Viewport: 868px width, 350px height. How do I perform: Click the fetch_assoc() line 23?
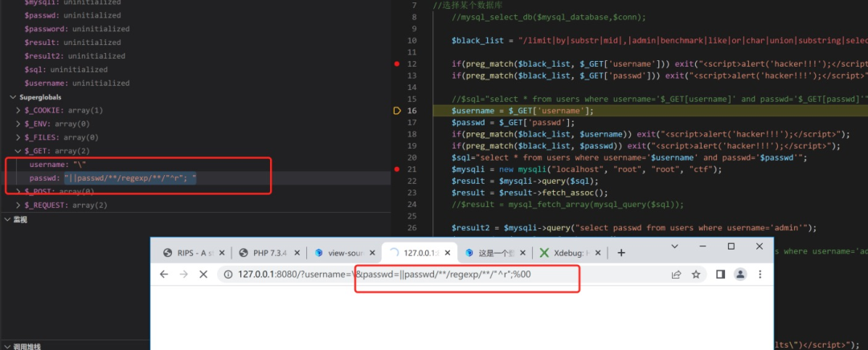[x=530, y=193]
